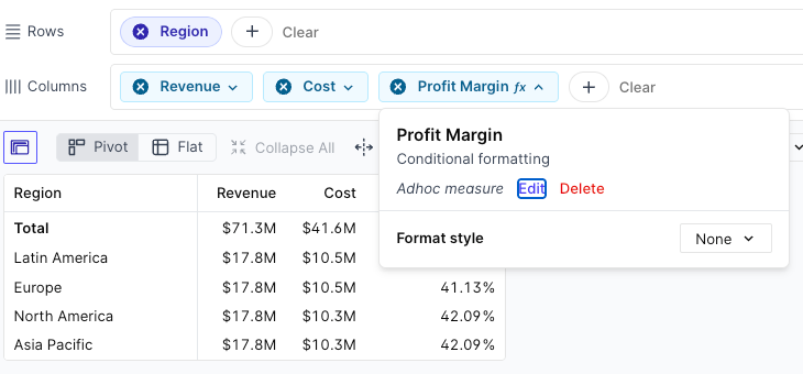Toggle the panel layout icon button

[x=20, y=148]
